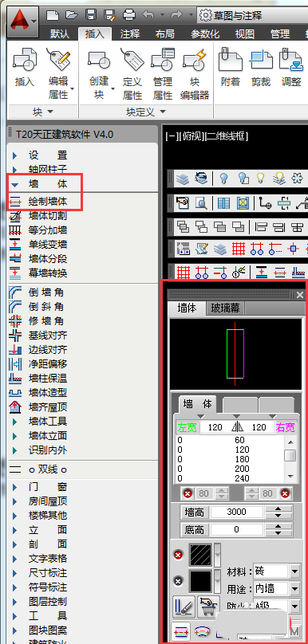Click the layer-stack icon in first floating toolbar

point(183,179)
